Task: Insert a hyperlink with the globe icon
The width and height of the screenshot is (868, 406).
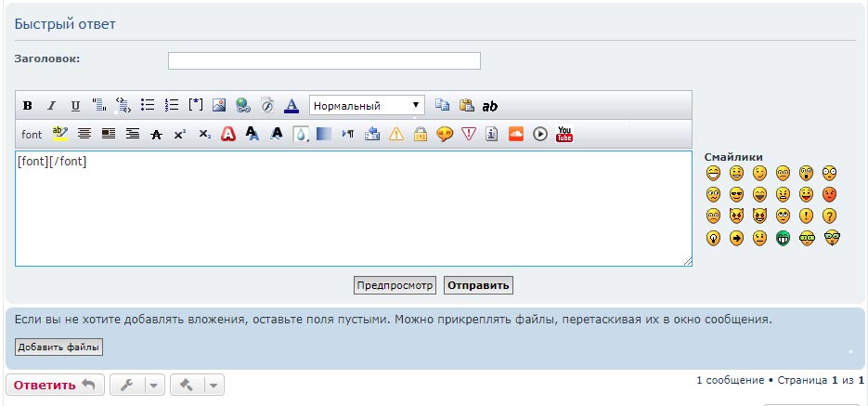Action: tap(242, 106)
